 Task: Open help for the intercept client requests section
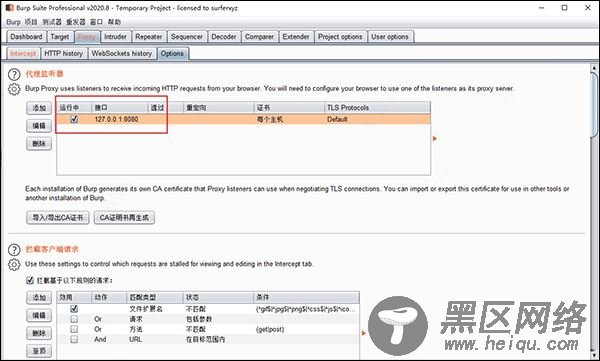pyautogui.click(x=14, y=250)
